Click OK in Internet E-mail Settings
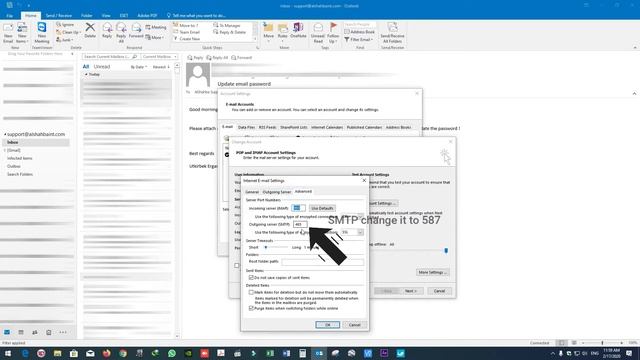 pos(327,325)
